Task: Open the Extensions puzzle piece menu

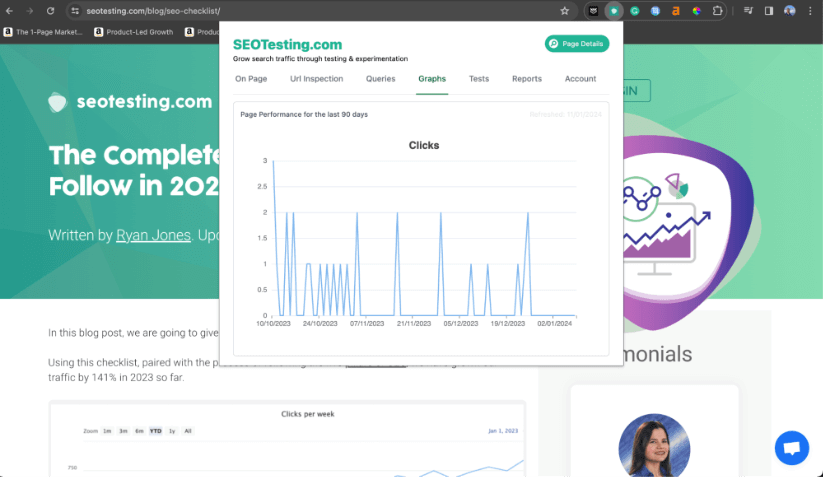Action: [717, 10]
